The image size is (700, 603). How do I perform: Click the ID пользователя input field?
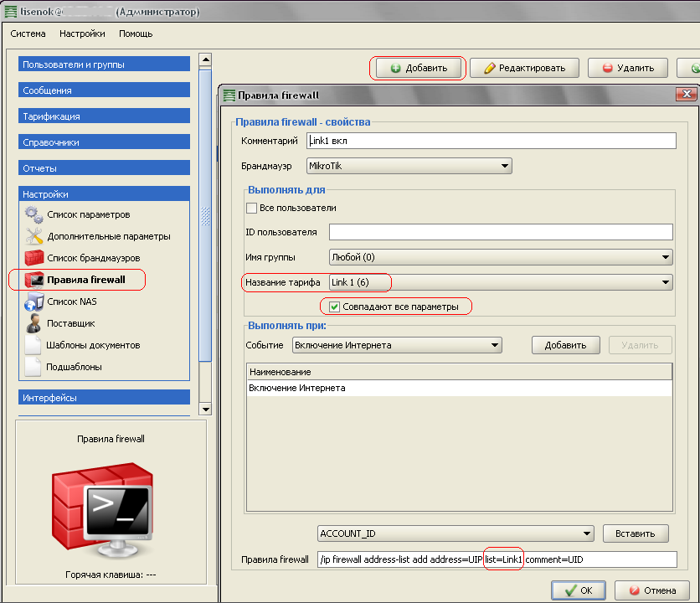501,232
